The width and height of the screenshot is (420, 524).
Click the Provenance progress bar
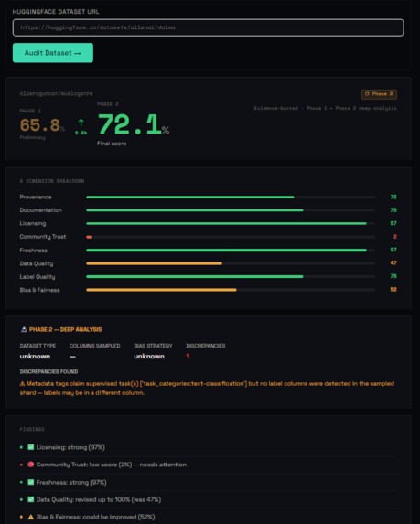coord(231,198)
